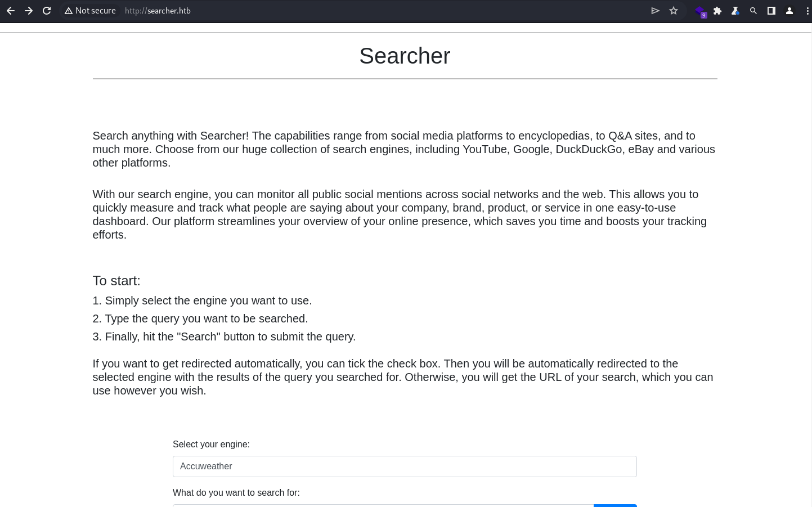Click the "Select your engine:" label
Screen dimensions: 812x507
211,444
